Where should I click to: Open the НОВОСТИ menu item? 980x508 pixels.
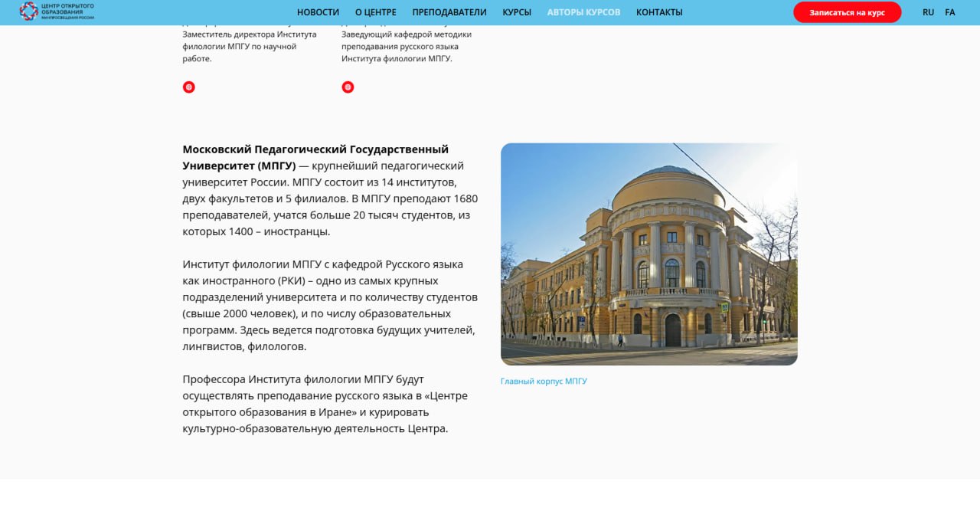tap(318, 12)
